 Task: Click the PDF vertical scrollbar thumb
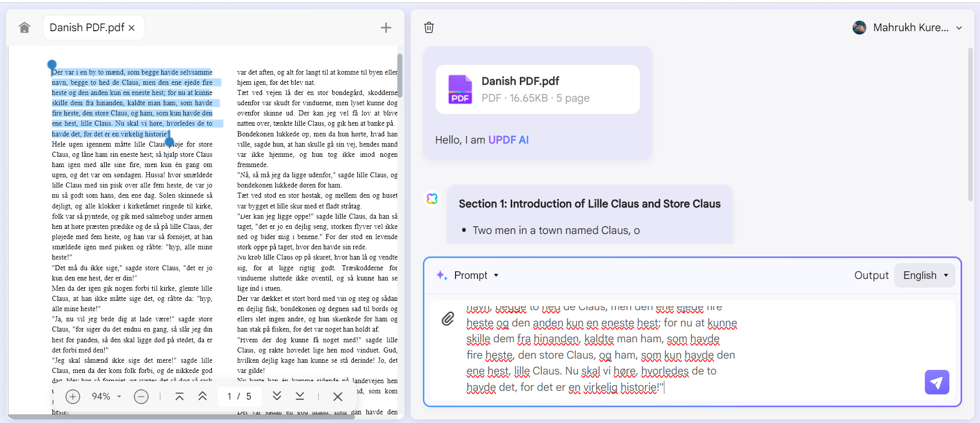coord(400,75)
